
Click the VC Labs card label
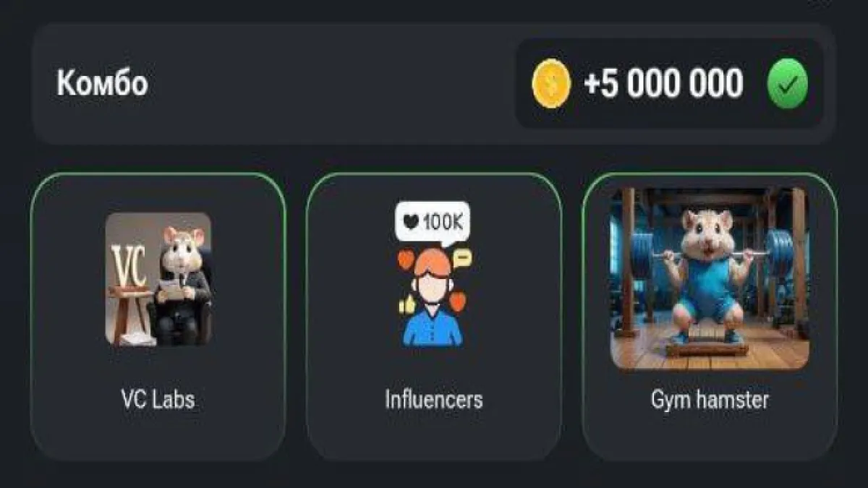click(x=158, y=399)
